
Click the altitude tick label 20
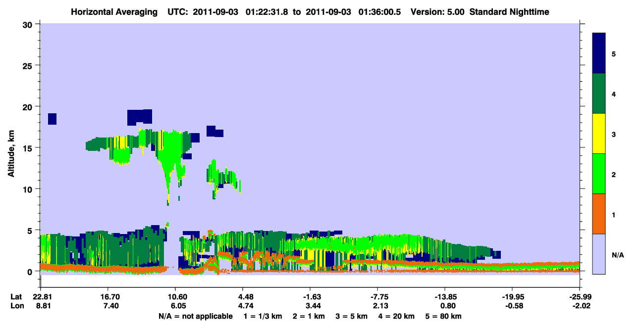pos(28,106)
